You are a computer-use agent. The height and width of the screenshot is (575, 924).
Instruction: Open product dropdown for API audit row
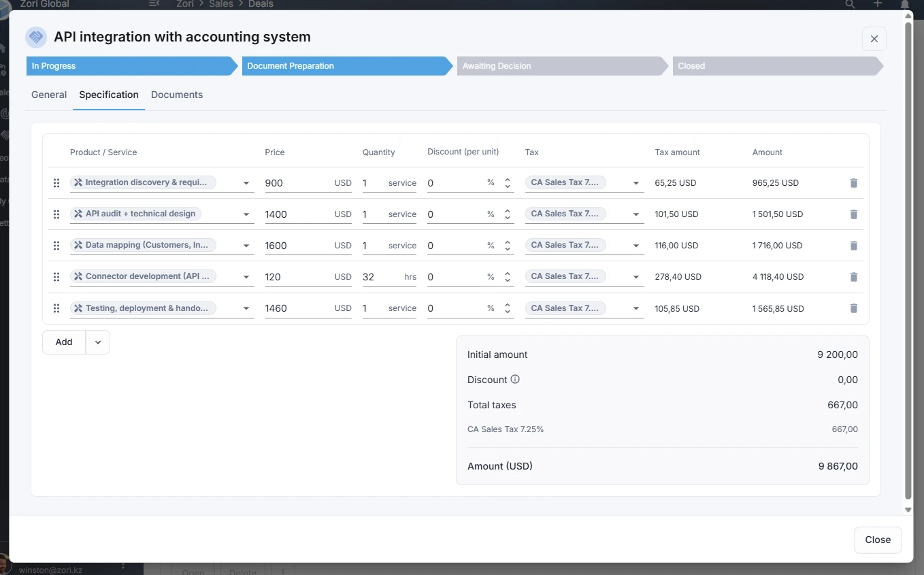(x=246, y=214)
